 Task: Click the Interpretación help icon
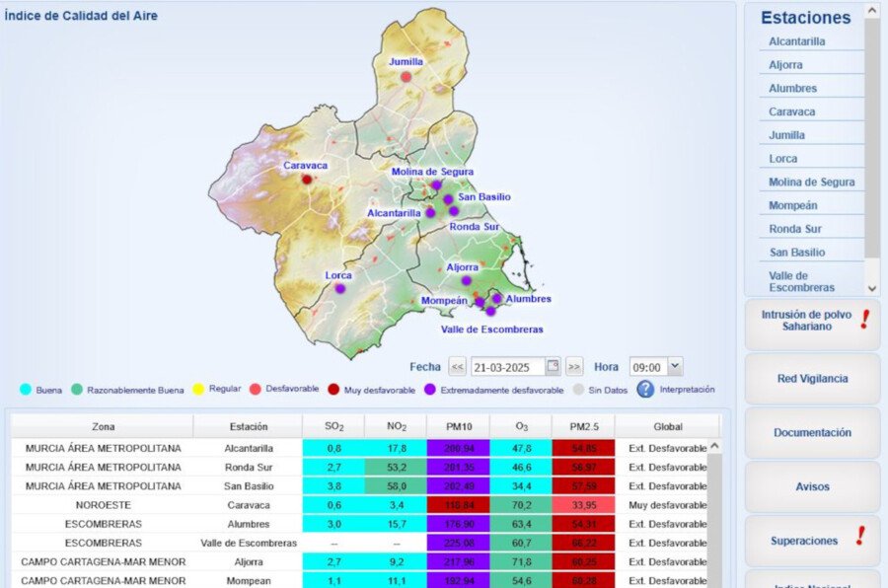click(x=648, y=389)
